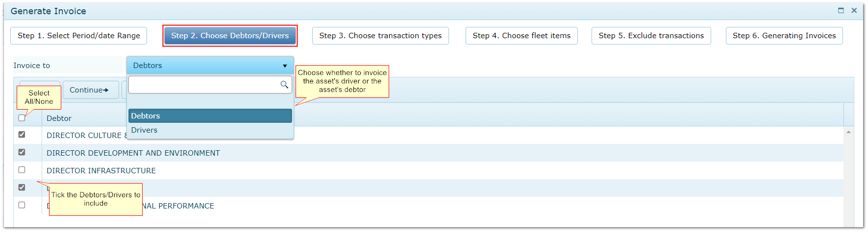The width and height of the screenshot is (868, 232).
Task: Jump to Step 6. Generating Invoices
Action: pos(784,36)
